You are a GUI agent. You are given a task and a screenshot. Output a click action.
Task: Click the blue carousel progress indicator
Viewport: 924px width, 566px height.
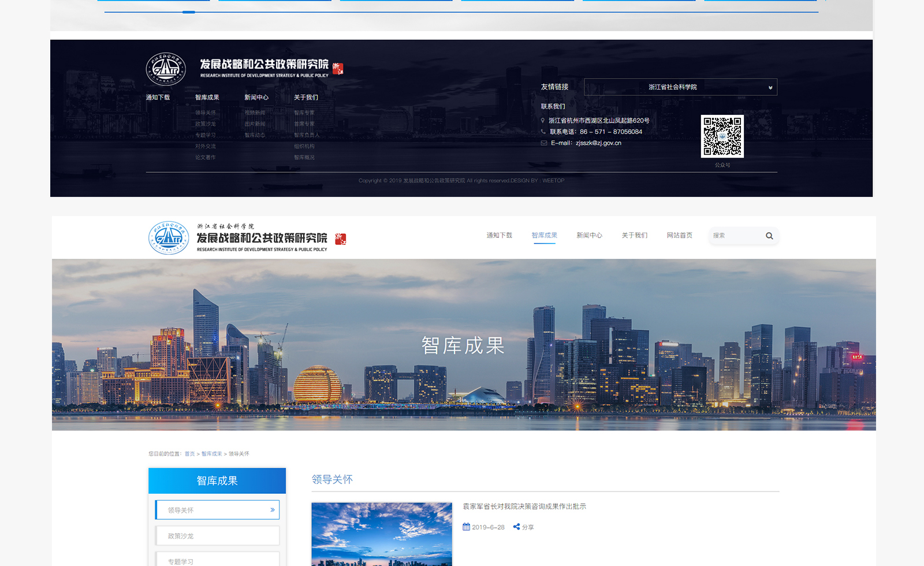(189, 12)
